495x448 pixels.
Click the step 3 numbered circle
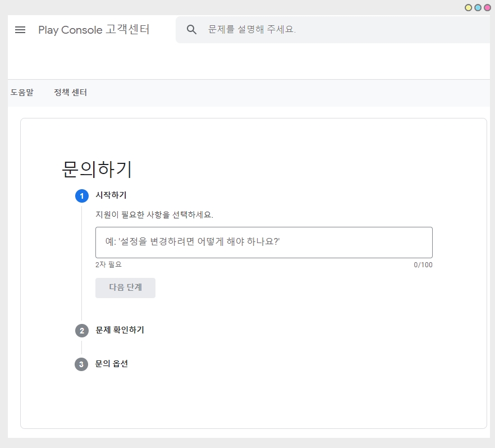81,364
